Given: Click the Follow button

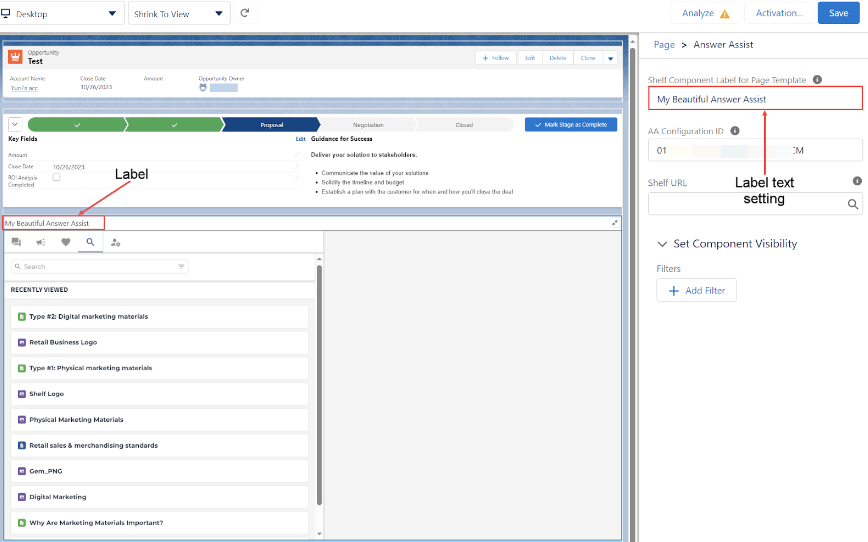Looking at the screenshot, I should (495, 58).
